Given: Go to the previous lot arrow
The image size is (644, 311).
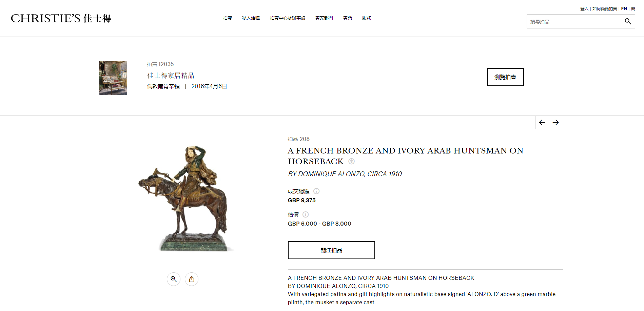Looking at the screenshot, I should 542,122.
